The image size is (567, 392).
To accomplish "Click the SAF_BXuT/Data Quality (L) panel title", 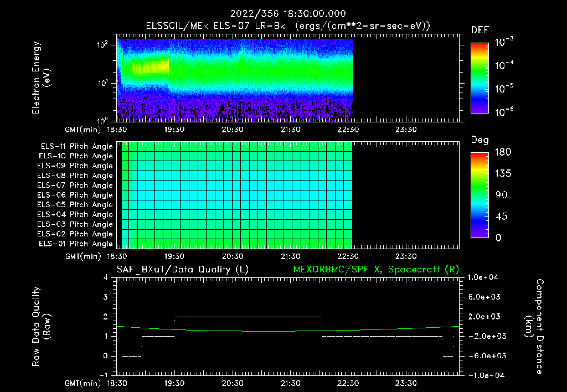I will pos(183,270).
